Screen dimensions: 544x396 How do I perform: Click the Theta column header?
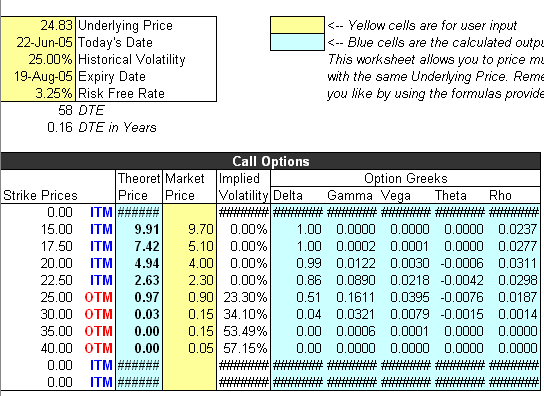pos(450,195)
